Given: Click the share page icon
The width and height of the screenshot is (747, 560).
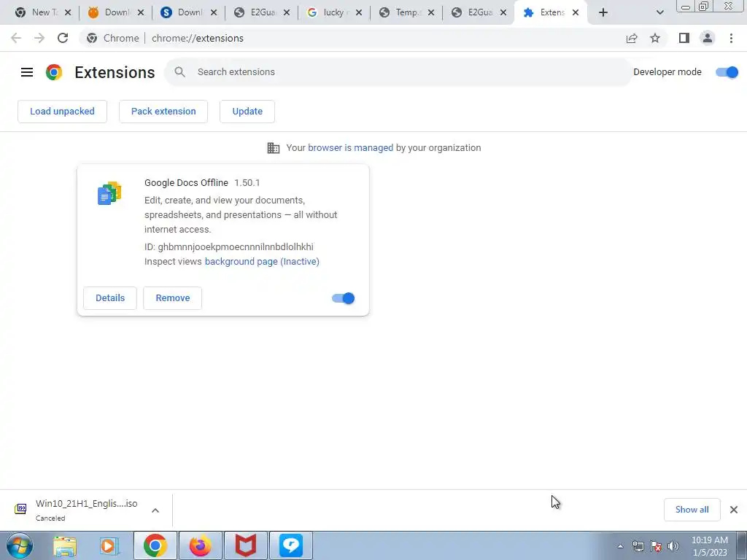Looking at the screenshot, I should 632,38.
